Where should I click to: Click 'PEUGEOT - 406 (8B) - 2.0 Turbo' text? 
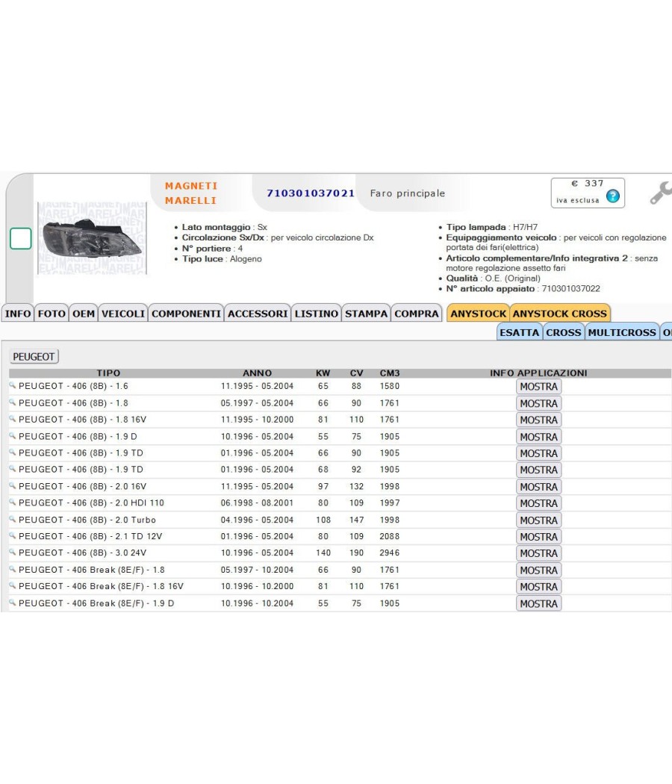click(87, 520)
